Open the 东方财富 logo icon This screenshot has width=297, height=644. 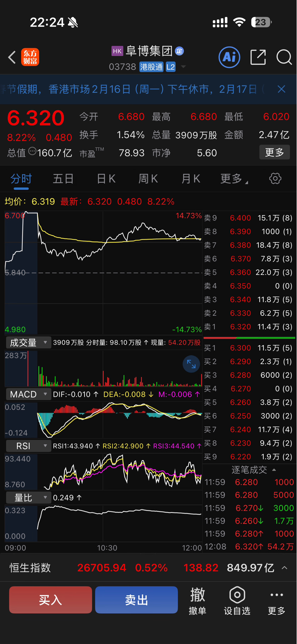[x=30, y=57]
